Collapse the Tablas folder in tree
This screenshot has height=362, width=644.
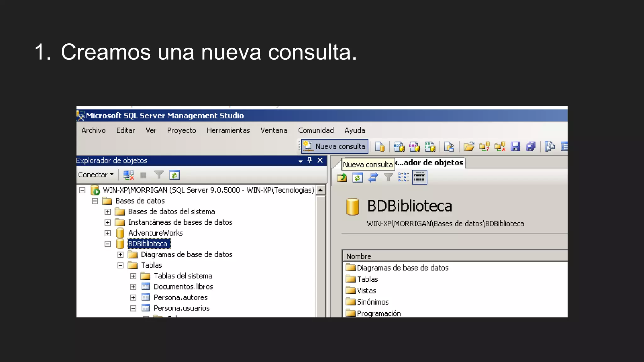(x=120, y=266)
